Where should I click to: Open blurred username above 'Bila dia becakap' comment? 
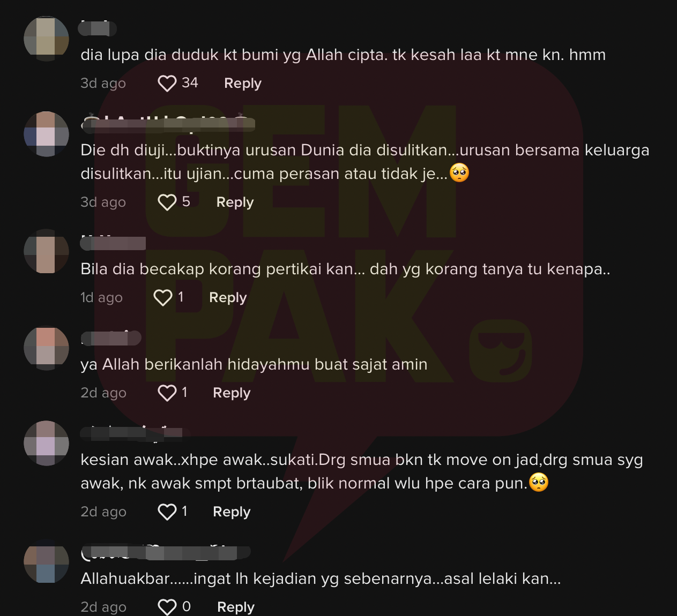[x=113, y=243]
